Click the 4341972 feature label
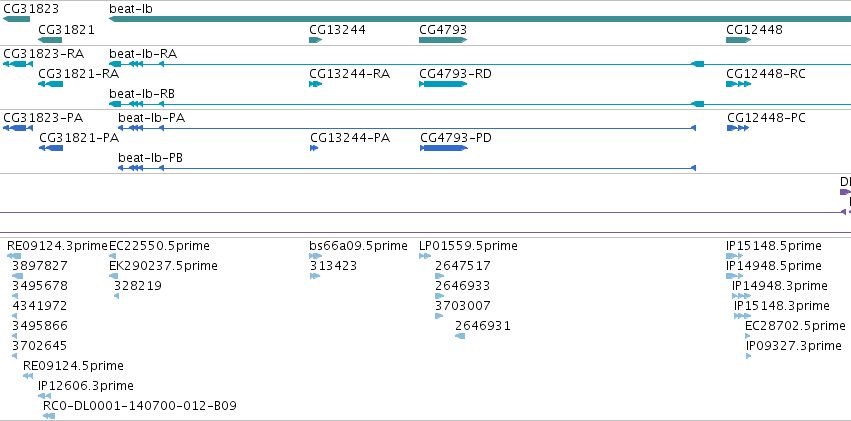 pos(40,306)
